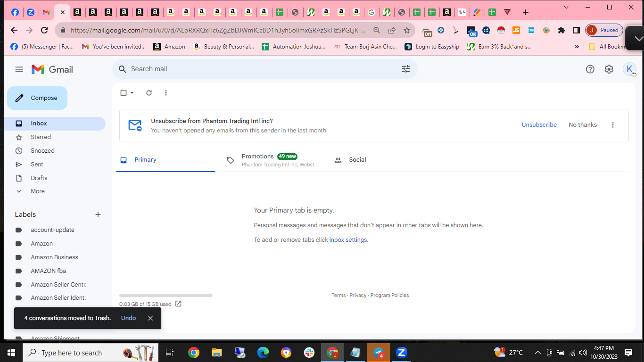Click the orange JS extension icon
The width and height of the screenshot is (644, 362).
516,30
